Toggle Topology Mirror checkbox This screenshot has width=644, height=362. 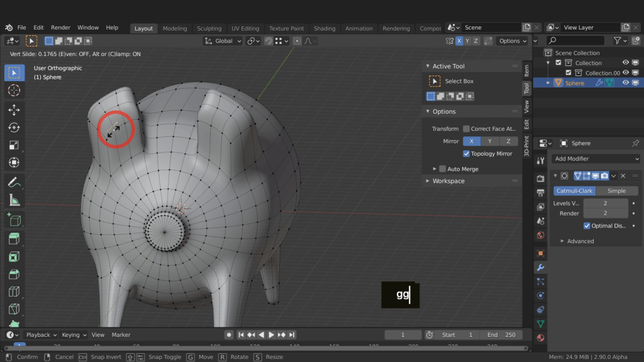(x=467, y=153)
